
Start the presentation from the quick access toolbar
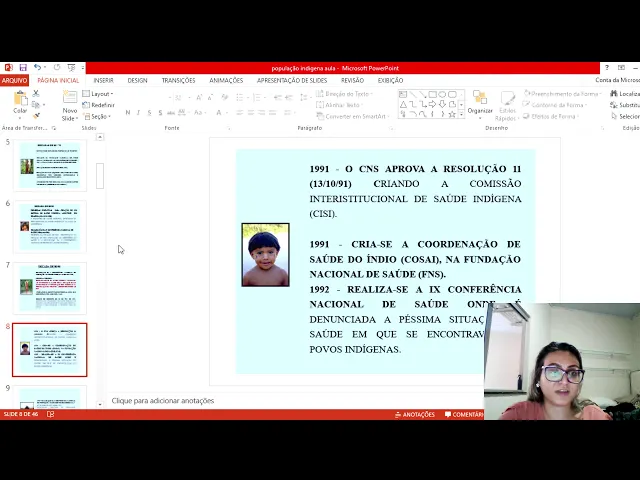(x=71, y=67)
